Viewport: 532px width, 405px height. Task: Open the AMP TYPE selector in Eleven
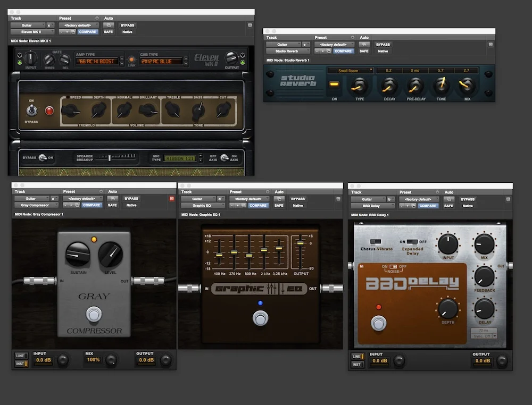click(97, 61)
